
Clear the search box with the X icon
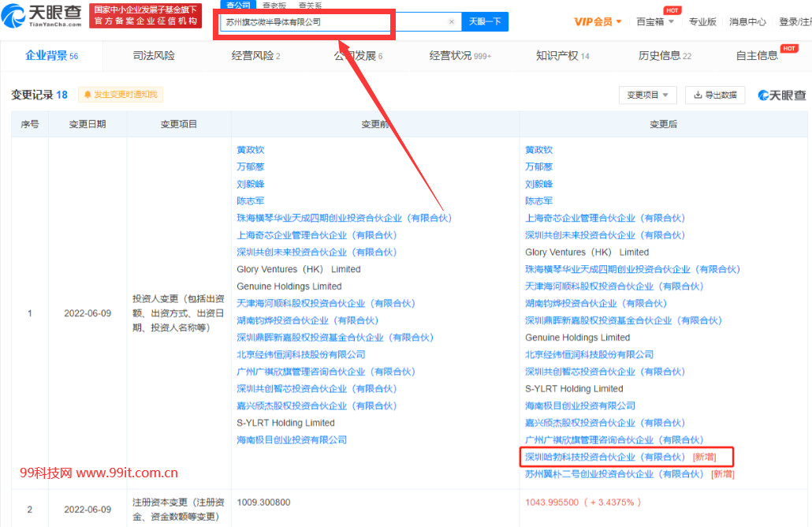point(452,22)
